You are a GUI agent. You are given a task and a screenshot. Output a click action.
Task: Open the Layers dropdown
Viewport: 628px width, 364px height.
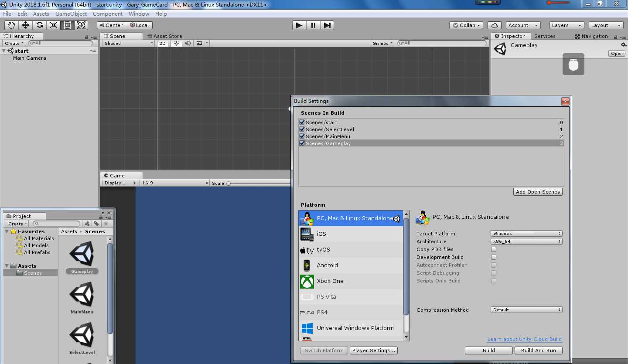566,25
